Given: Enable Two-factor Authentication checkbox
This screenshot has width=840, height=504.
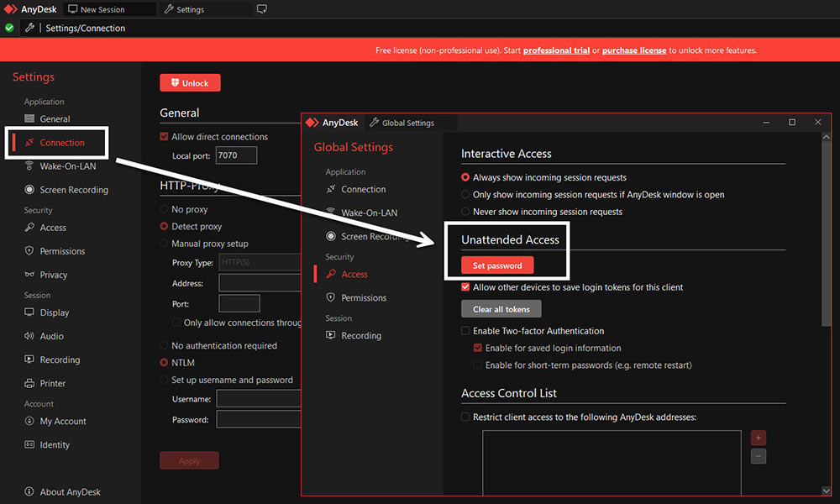Looking at the screenshot, I should coord(465,330).
